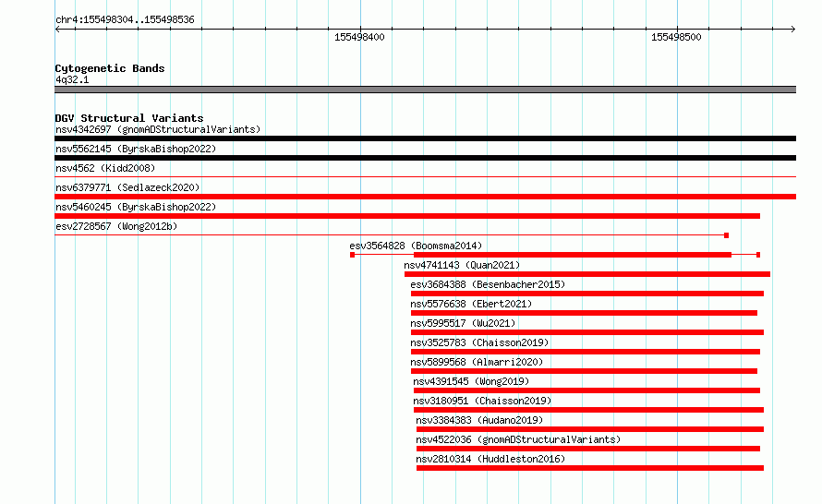The height and width of the screenshot is (504, 822).
Task: Open variant nsv3384383 (Audano2019)
Action: pos(479,420)
